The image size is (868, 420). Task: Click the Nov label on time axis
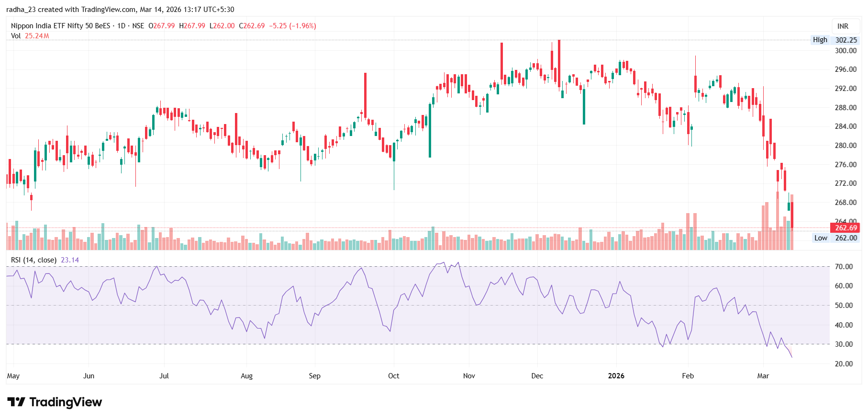coord(469,376)
